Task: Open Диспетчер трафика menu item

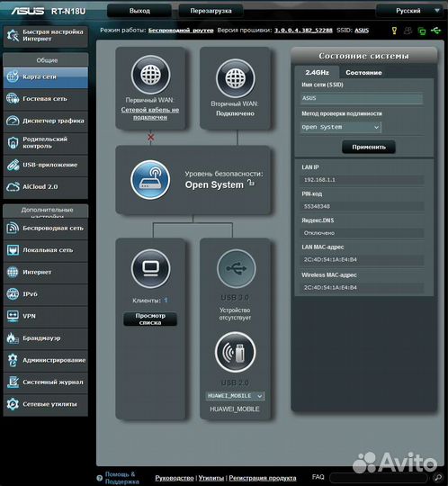Action: pyautogui.click(x=46, y=121)
